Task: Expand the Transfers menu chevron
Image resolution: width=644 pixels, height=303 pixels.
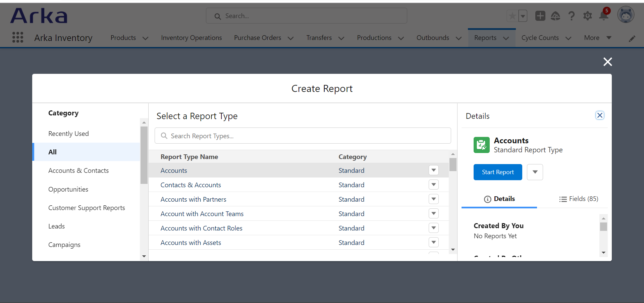Action: coord(341,38)
